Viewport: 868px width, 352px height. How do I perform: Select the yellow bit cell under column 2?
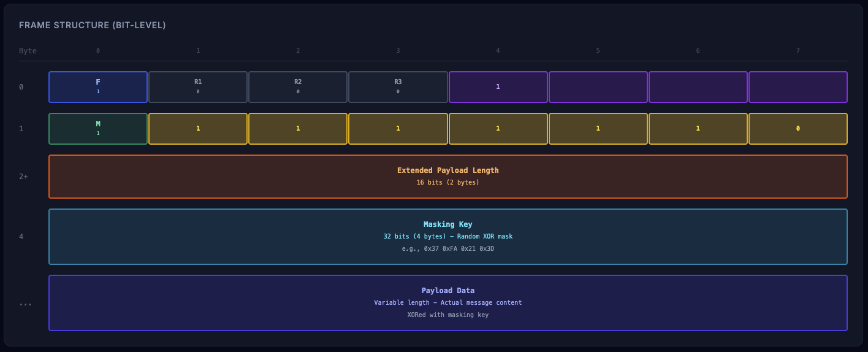point(298,129)
